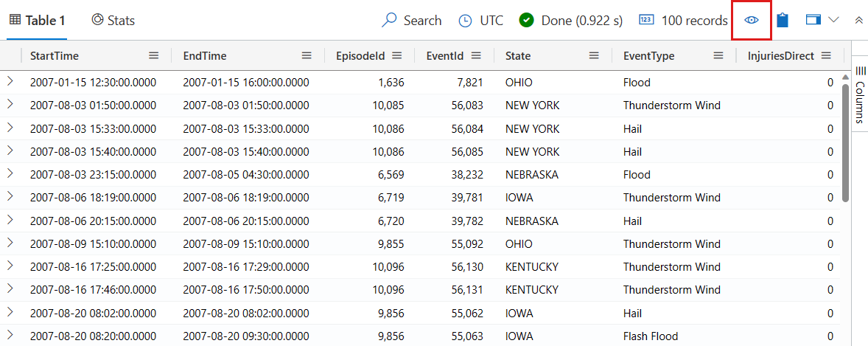
Task: Open StartTime column menu icon
Action: coord(153,56)
